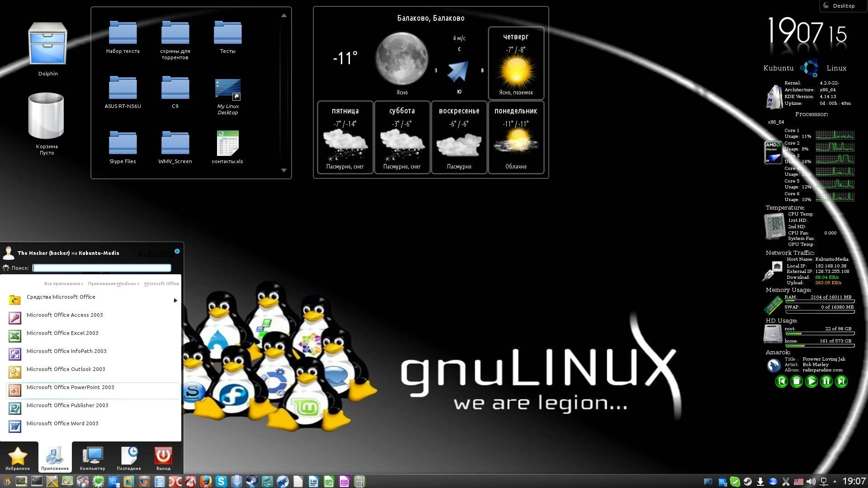Screen dimensions: 868x488
Task: Expand Средства Microsoft Office submenu
Action: tap(94, 299)
